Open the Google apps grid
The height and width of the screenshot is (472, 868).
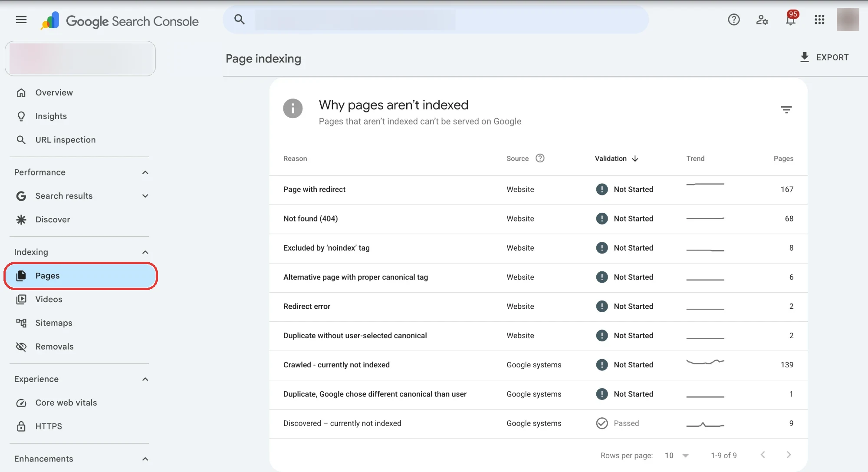[x=819, y=20]
